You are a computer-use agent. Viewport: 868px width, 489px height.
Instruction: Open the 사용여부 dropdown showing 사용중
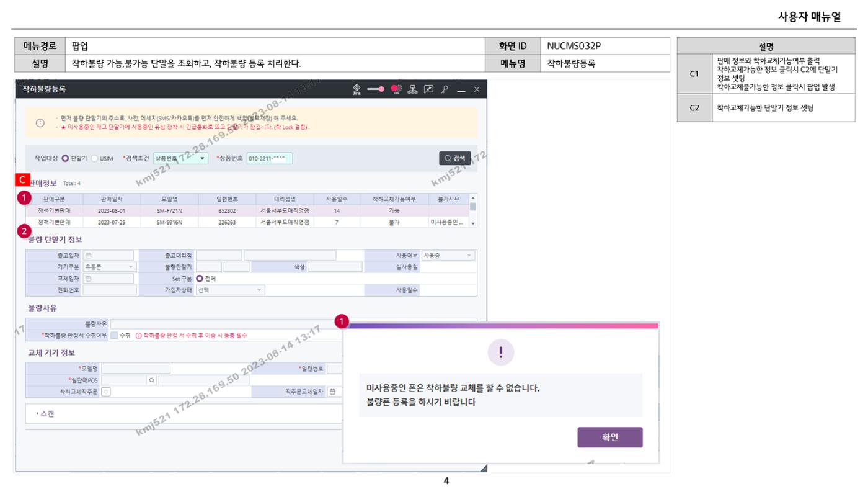pyautogui.click(x=448, y=255)
